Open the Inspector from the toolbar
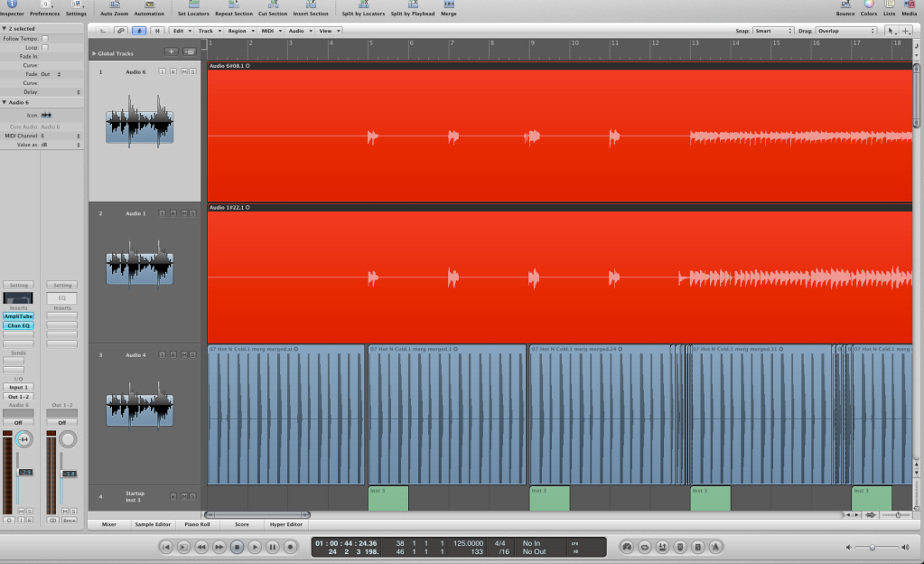Screen dimensions: 924x564 pyautogui.click(x=12, y=6)
